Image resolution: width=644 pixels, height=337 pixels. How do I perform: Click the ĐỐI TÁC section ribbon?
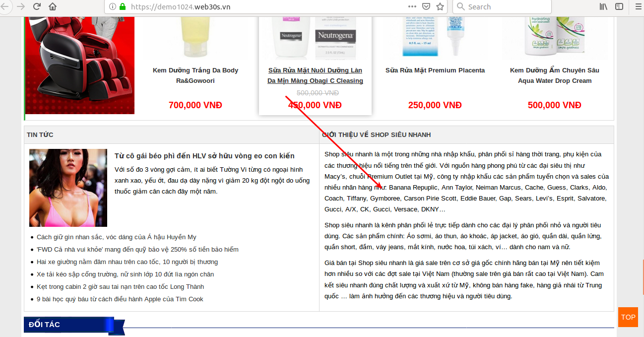73,325
